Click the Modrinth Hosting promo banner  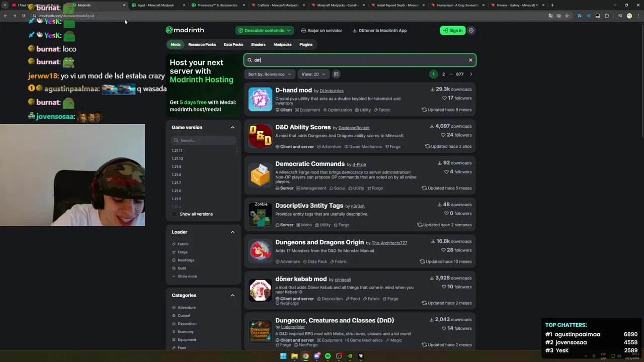[x=203, y=85]
